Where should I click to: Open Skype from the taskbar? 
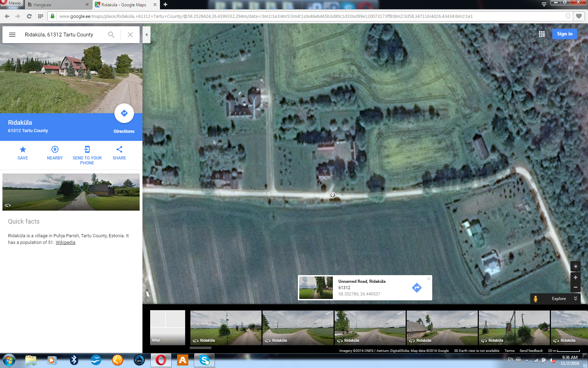pyautogui.click(x=204, y=360)
